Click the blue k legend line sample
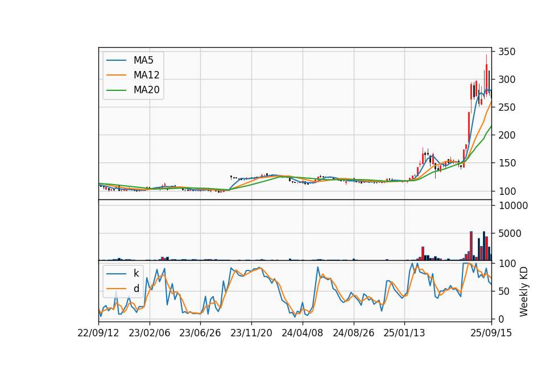The height and width of the screenshot is (392, 546). (116, 274)
